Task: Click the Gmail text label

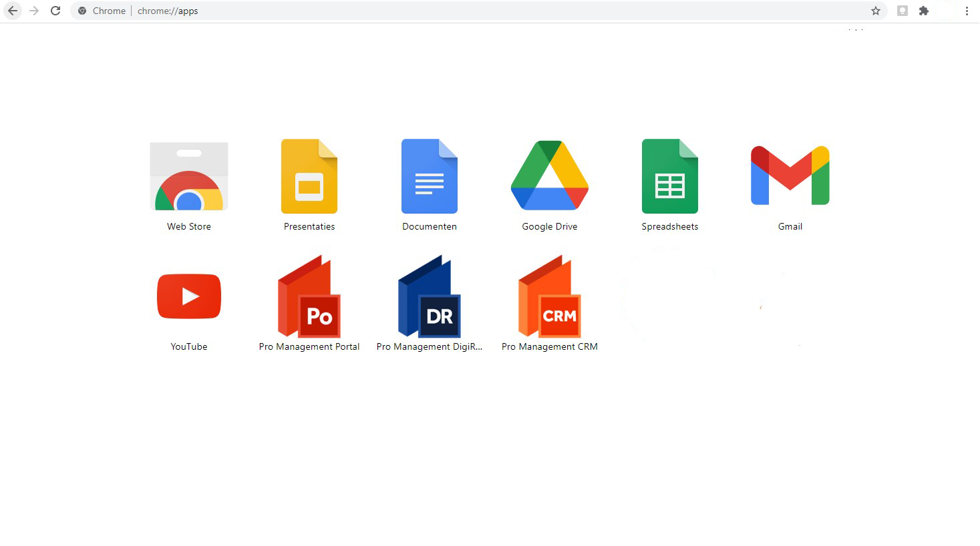Action: [x=790, y=226]
